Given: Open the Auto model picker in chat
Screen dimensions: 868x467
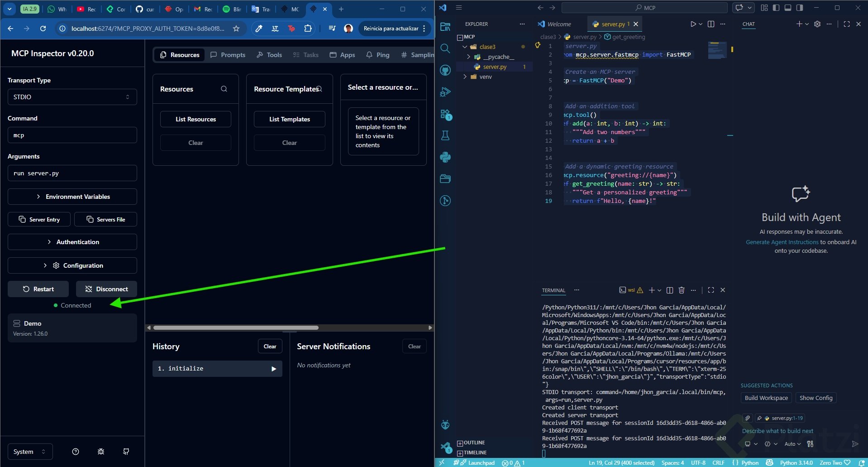Looking at the screenshot, I should pyautogui.click(x=792, y=444).
